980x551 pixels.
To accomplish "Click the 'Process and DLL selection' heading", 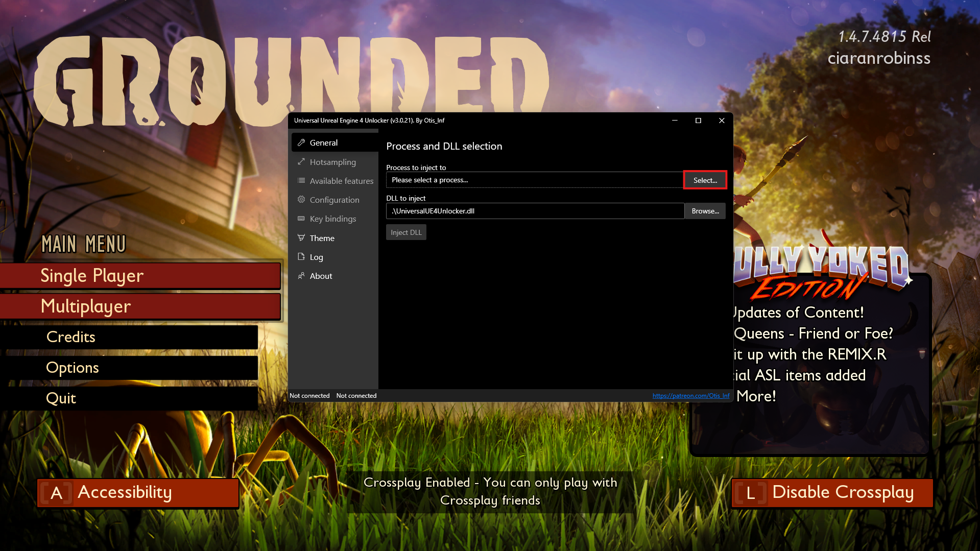I will point(444,146).
